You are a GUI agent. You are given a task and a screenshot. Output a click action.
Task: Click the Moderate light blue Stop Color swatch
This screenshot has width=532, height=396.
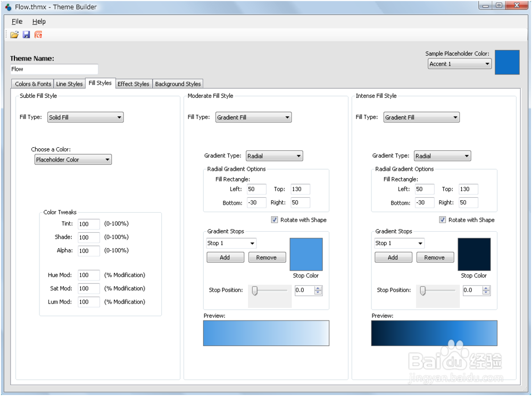[x=306, y=254]
